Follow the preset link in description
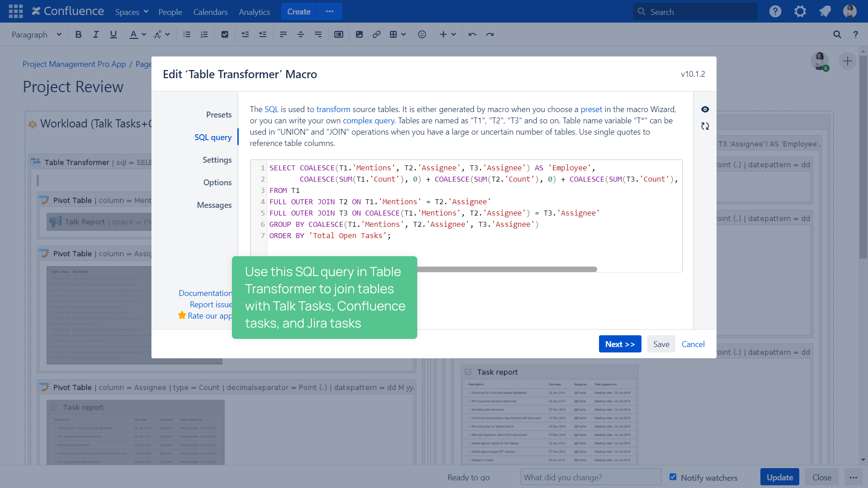 591,109
